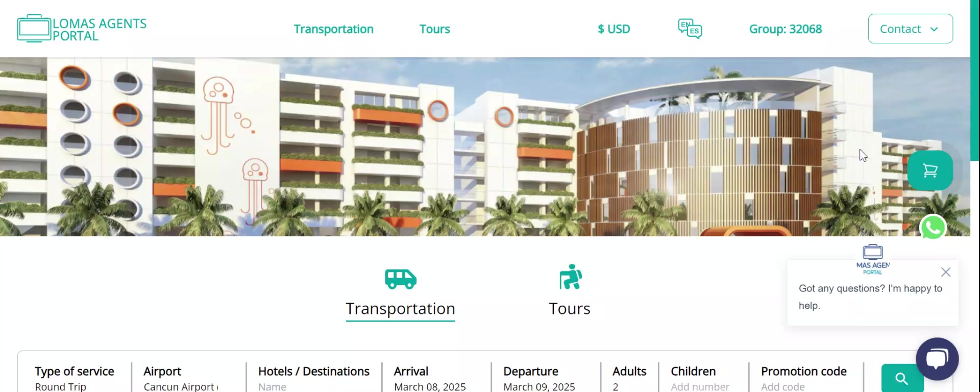
Task: Select Tours in top navigation
Action: 434,29
